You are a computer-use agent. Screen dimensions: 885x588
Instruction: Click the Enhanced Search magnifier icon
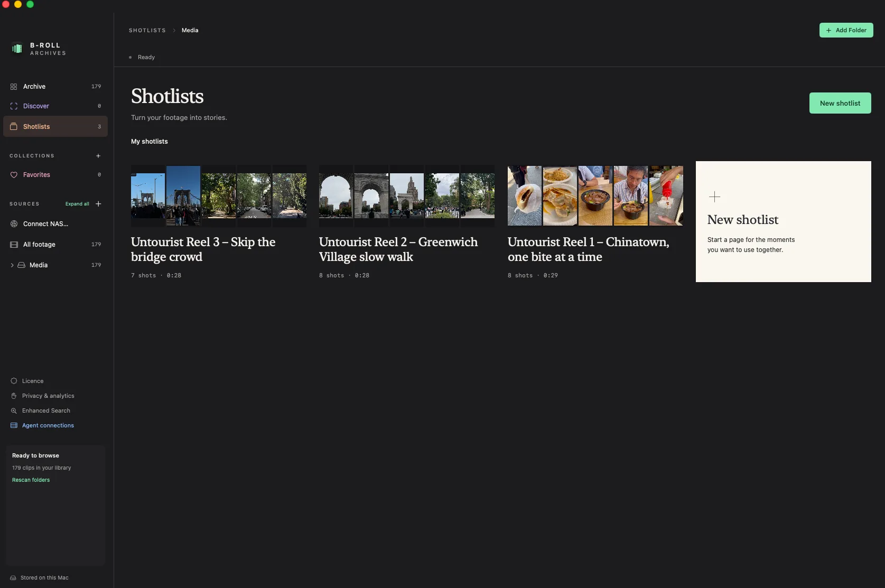[x=14, y=410]
